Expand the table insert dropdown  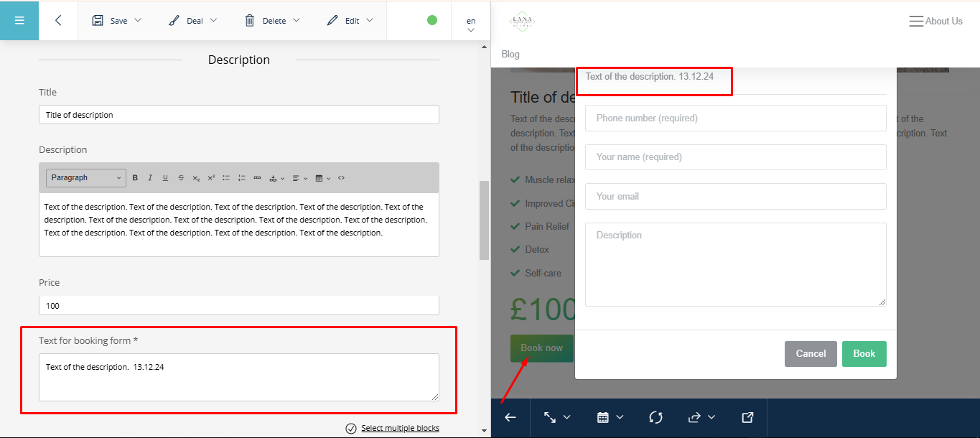point(323,178)
